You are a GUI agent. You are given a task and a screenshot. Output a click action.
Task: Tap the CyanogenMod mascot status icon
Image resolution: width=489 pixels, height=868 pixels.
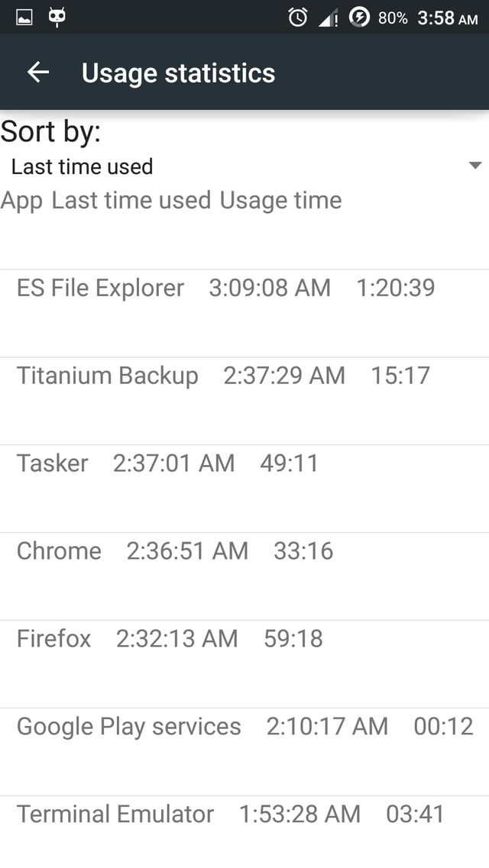tap(57, 17)
